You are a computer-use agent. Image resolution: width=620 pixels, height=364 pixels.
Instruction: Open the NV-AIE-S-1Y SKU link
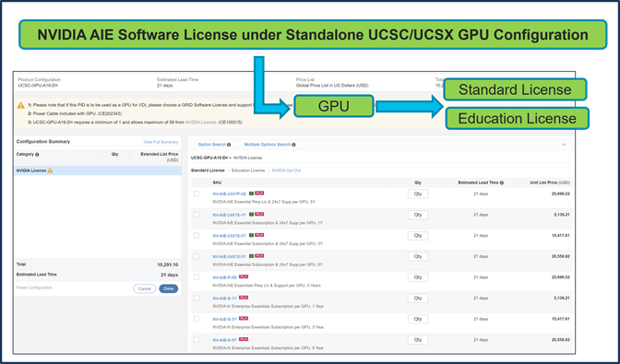click(224, 299)
